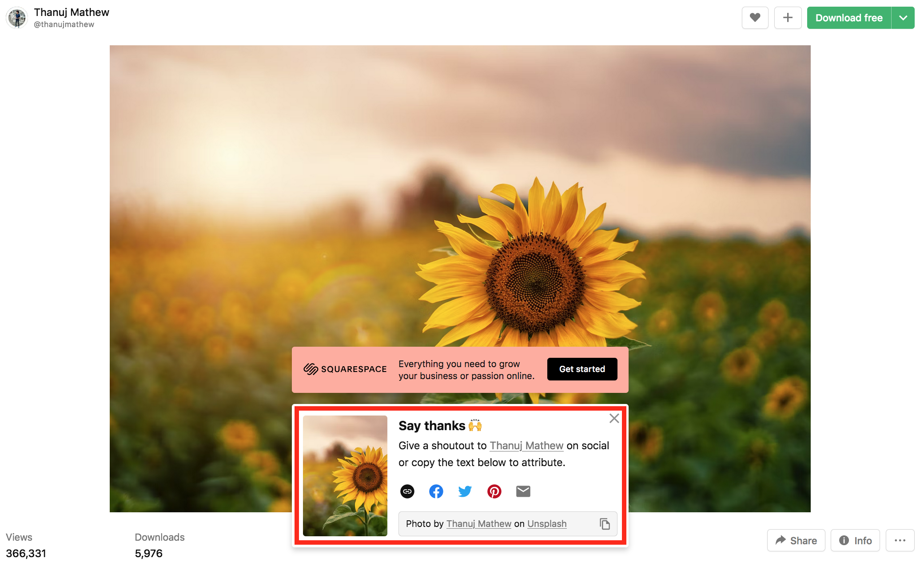Click the Share button
Viewport: 924px width, 570px height.
796,540
